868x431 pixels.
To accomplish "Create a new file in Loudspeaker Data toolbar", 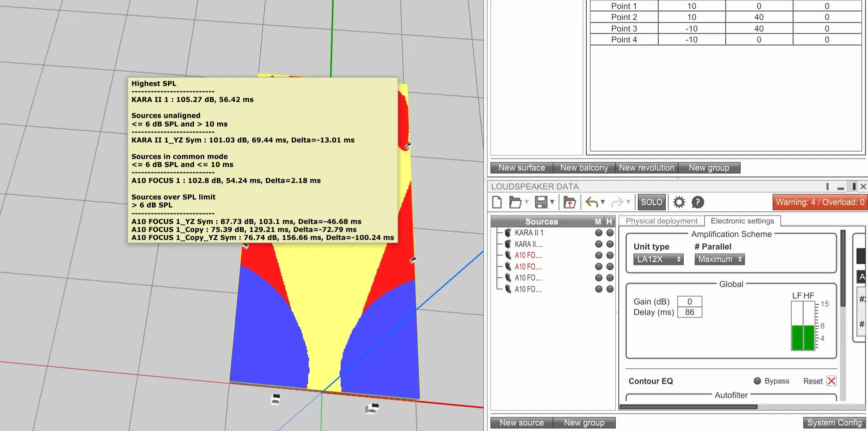I will coord(497,202).
